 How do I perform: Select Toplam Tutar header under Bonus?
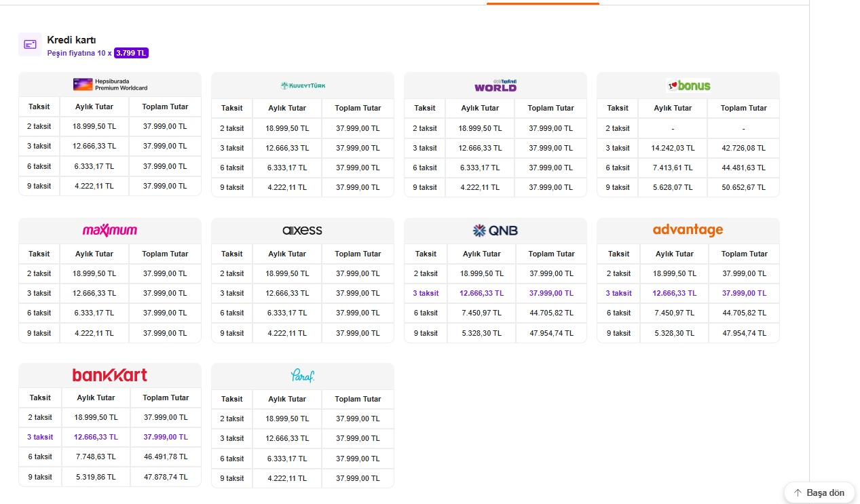(x=744, y=108)
